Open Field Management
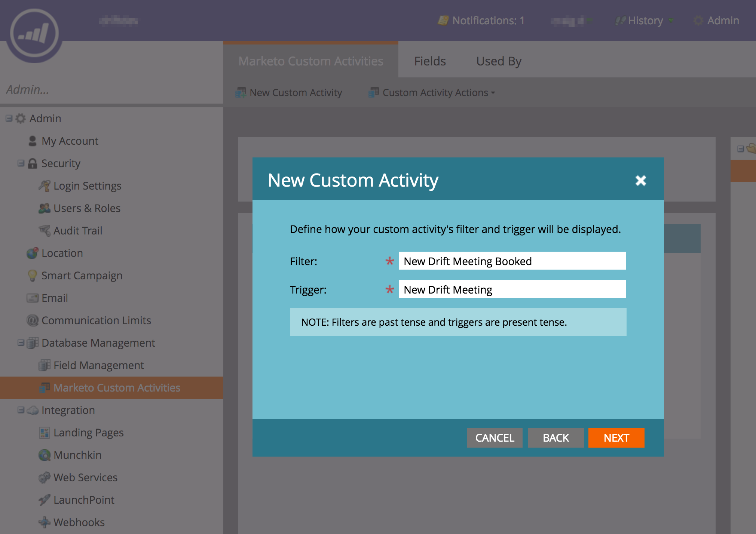756x534 pixels. [99, 365]
